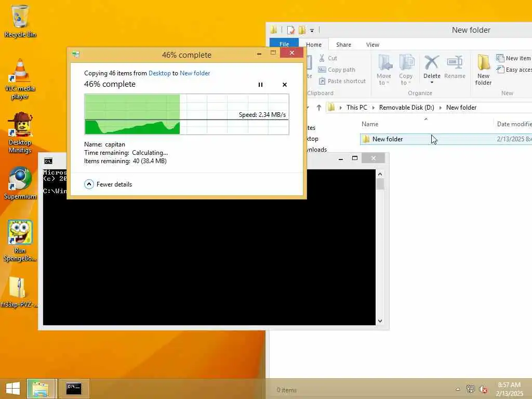
Task: Pause the file copy operation
Action: tap(260, 85)
